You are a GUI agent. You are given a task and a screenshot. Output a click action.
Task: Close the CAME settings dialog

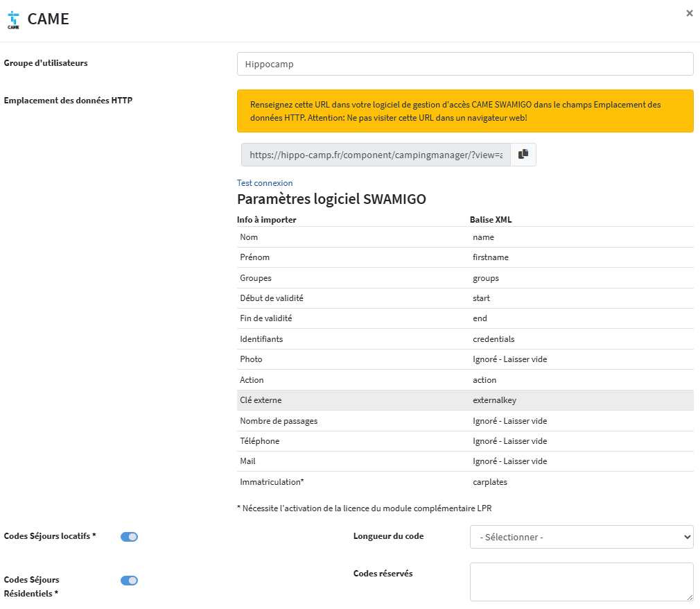pyautogui.click(x=689, y=13)
